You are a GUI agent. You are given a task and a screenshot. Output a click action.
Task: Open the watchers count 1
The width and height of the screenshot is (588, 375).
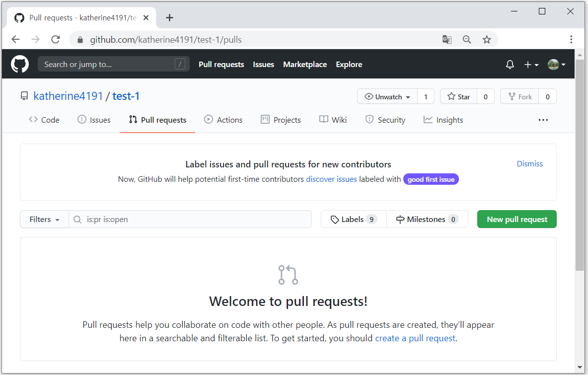click(x=426, y=97)
